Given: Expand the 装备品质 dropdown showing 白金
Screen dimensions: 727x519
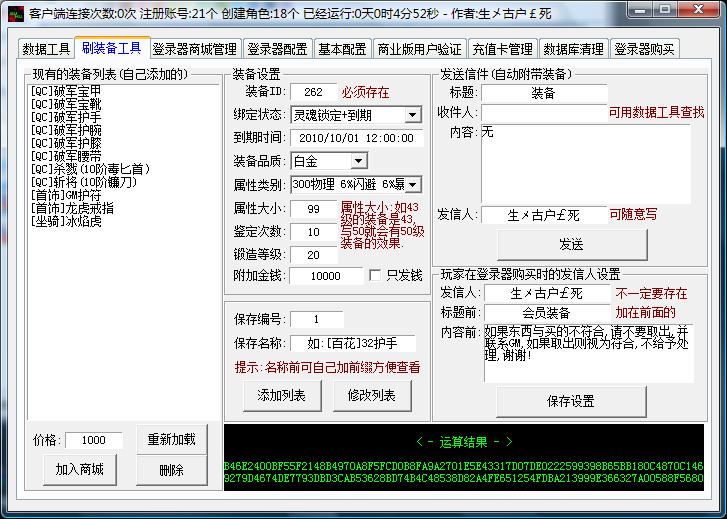Looking at the screenshot, I should [x=359, y=161].
